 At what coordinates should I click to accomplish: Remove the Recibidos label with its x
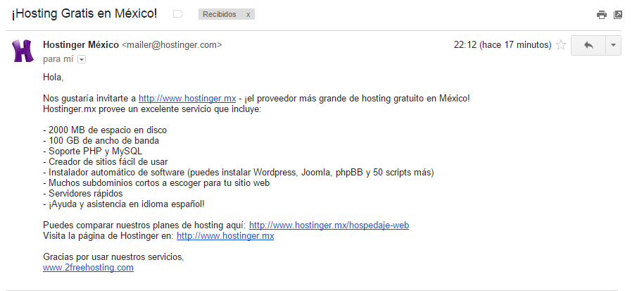[x=248, y=14]
